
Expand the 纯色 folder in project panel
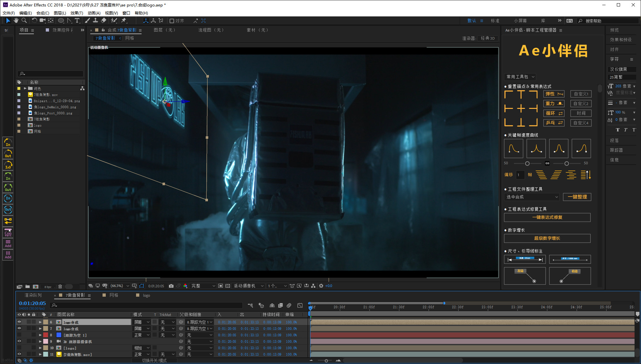pyautogui.click(x=25, y=88)
